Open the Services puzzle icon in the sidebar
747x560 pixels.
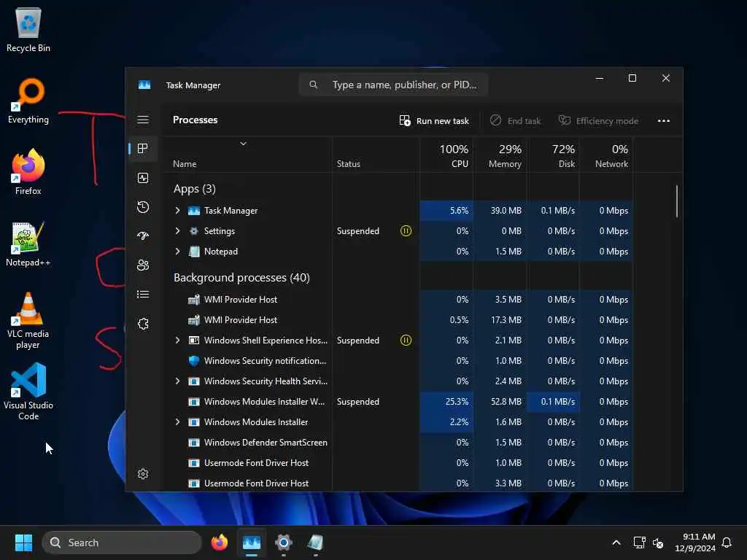(143, 324)
